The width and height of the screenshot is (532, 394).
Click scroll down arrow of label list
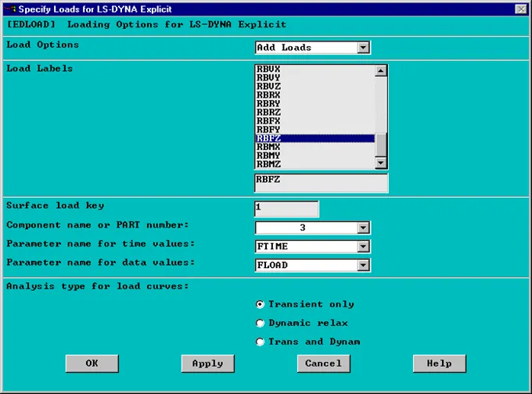(x=381, y=163)
